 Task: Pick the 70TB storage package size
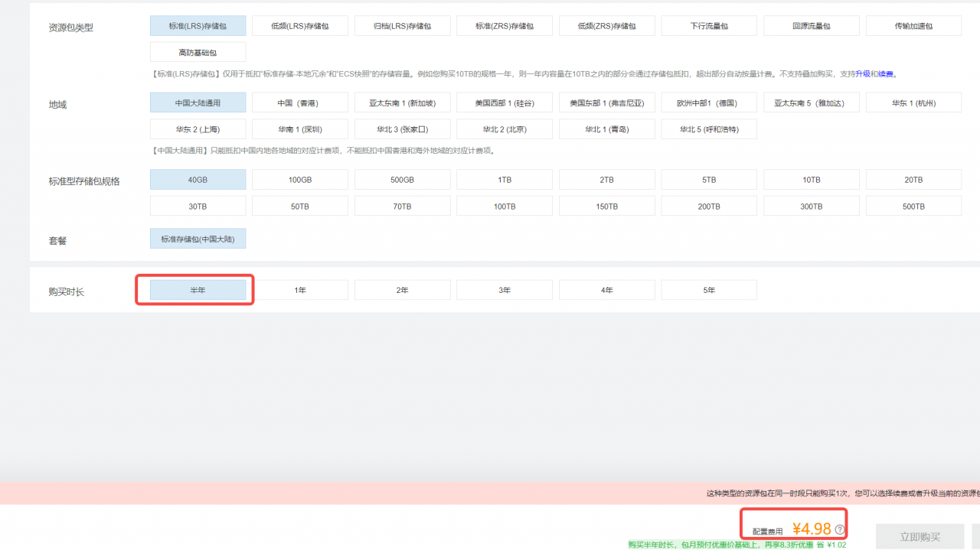402,206
